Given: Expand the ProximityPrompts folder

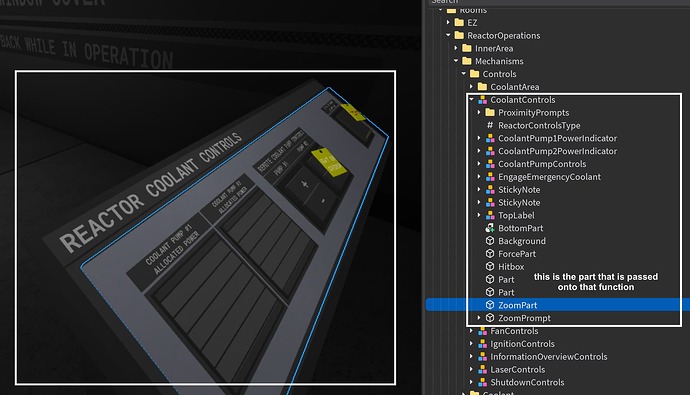Looking at the screenshot, I should [479, 112].
